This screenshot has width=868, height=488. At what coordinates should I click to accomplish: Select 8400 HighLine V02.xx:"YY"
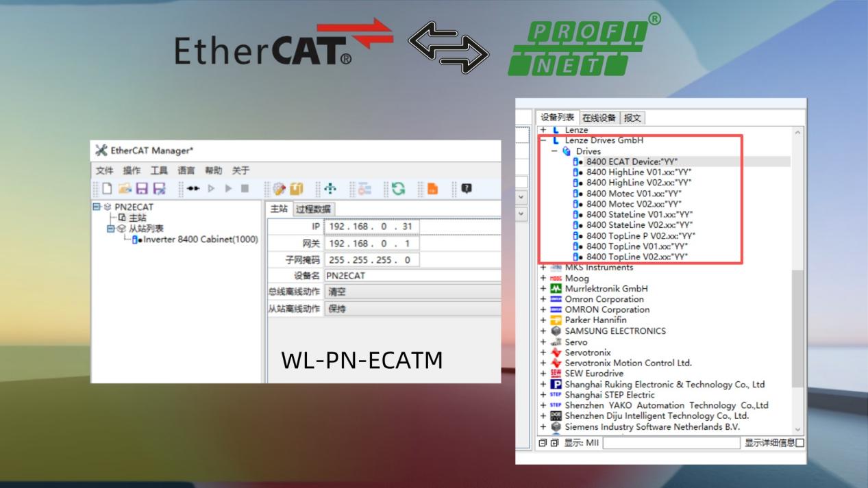click(x=638, y=183)
